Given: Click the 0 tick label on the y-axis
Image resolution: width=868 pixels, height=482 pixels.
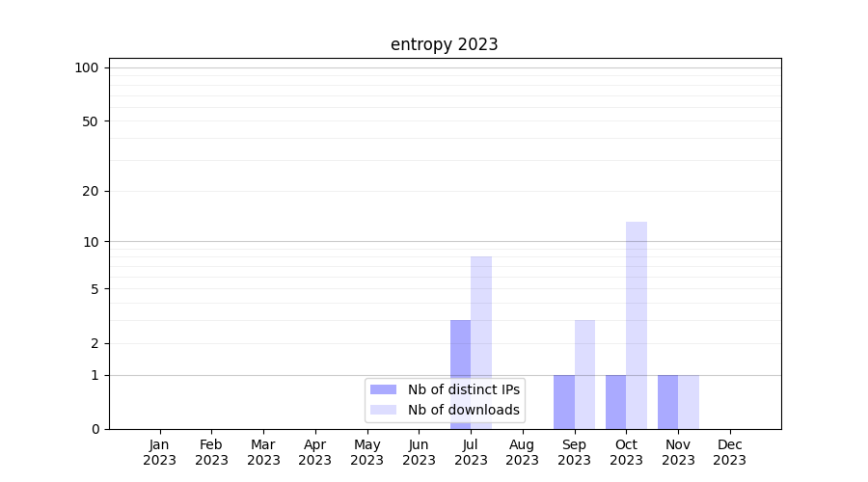Looking at the screenshot, I should (x=95, y=429).
